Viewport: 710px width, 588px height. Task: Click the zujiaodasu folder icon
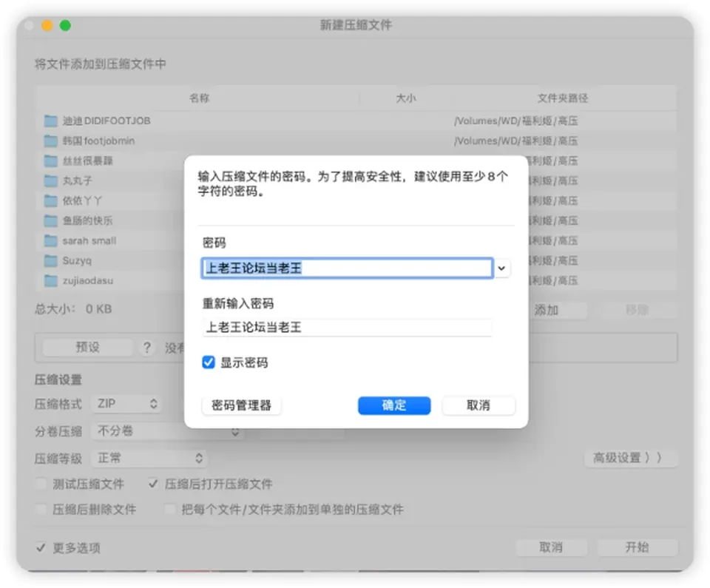pos(51,280)
